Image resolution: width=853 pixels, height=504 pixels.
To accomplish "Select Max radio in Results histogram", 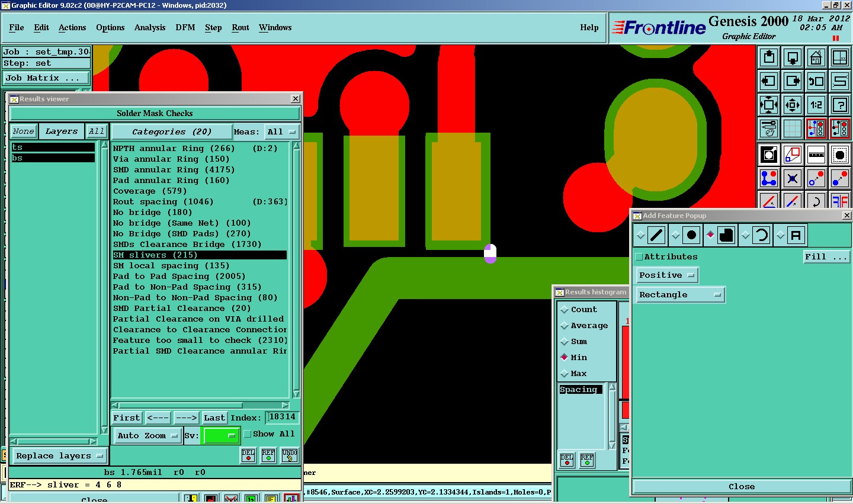I will [565, 374].
